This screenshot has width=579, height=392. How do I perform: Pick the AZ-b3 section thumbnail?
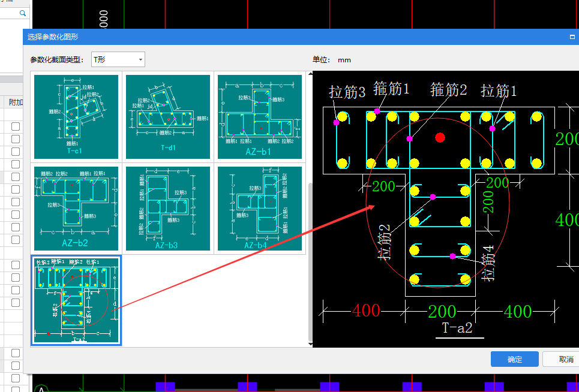(168, 209)
